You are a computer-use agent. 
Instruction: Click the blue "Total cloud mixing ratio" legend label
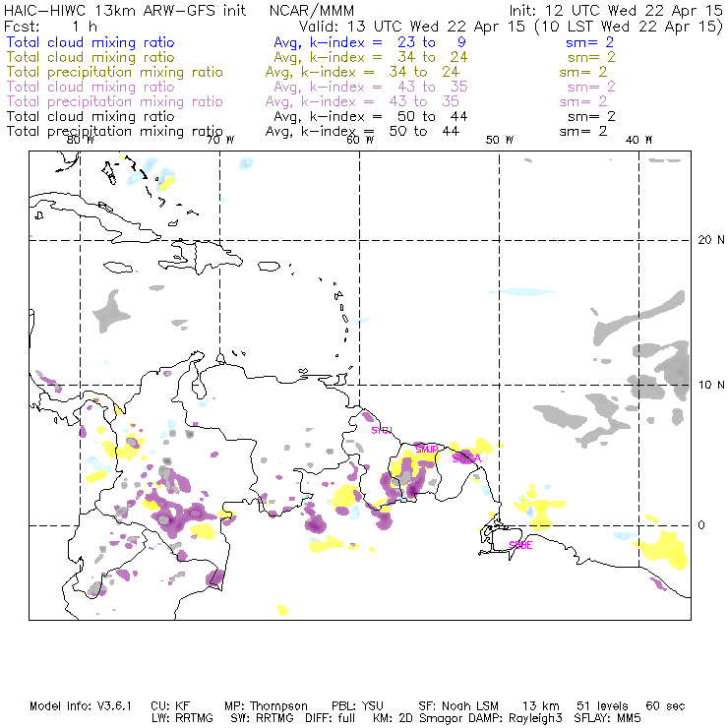(x=91, y=42)
